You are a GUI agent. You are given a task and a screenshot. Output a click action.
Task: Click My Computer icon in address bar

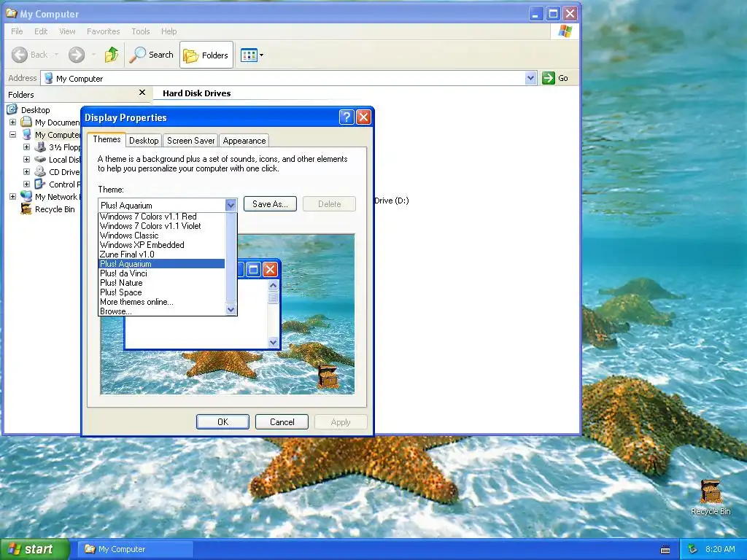point(49,78)
